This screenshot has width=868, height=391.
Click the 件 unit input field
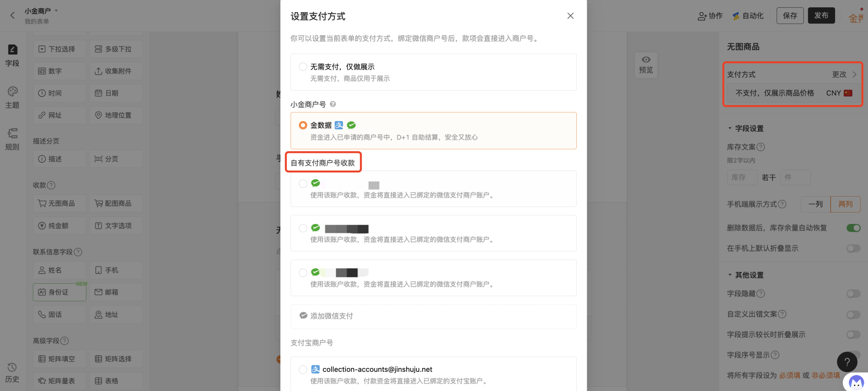(x=795, y=177)
